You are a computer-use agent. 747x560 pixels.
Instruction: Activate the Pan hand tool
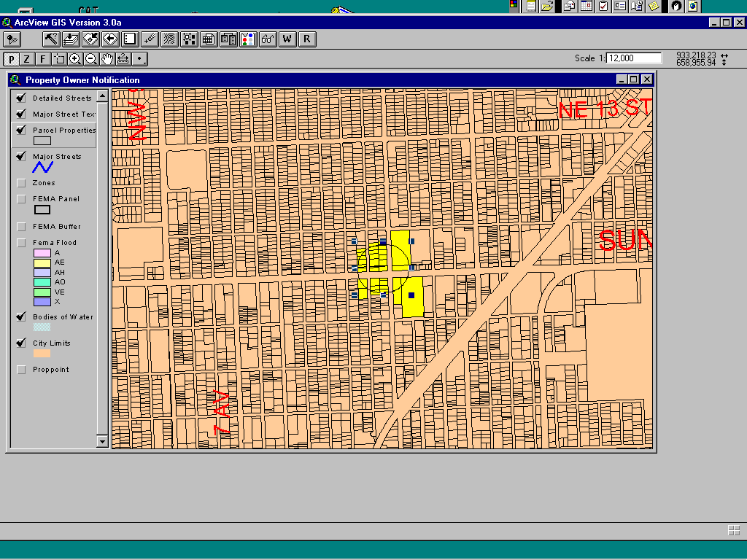pos(107,59)
